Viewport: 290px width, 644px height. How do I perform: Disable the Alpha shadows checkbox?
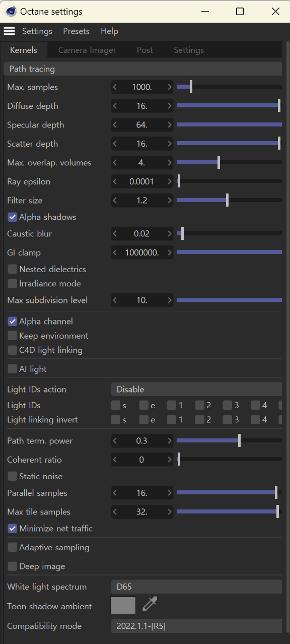(x=13, y=217)
